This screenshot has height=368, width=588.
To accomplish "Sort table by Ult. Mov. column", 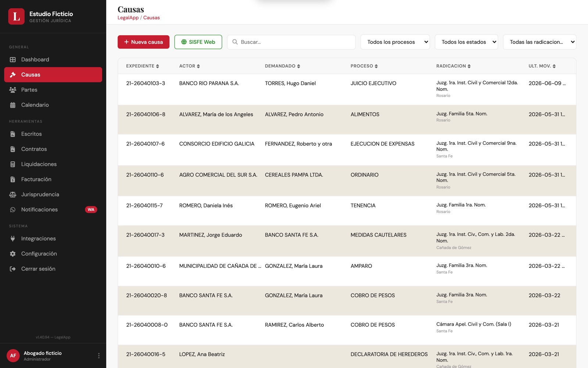I will 542,66.
